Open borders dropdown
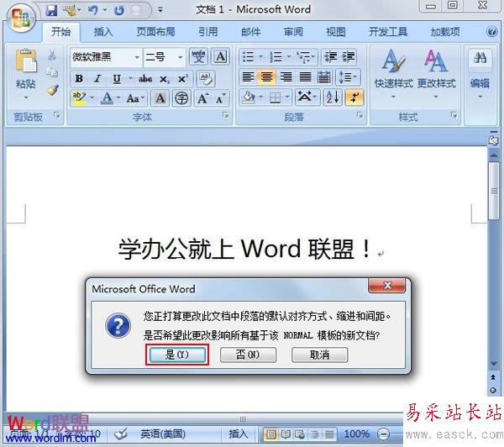The image size is (504, 447). click(x=287, y=97)
